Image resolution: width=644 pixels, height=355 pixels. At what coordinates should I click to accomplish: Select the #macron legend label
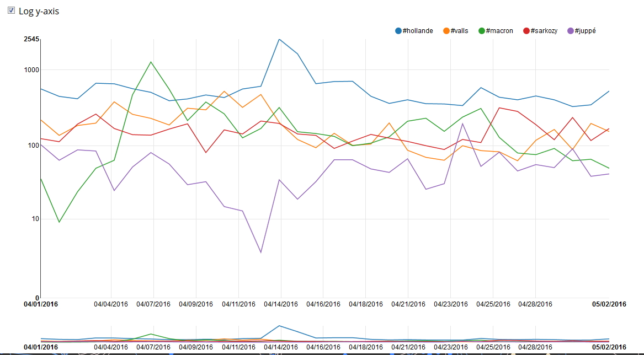[499, 31]
